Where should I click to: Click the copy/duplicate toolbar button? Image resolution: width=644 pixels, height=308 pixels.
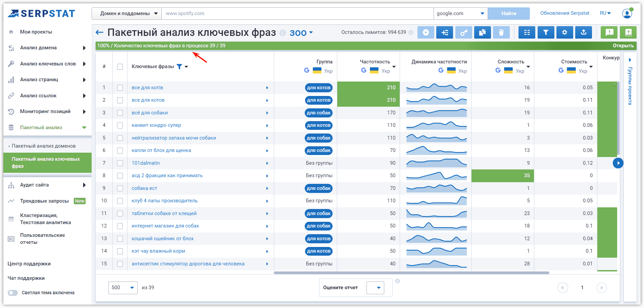pos(482,33)
